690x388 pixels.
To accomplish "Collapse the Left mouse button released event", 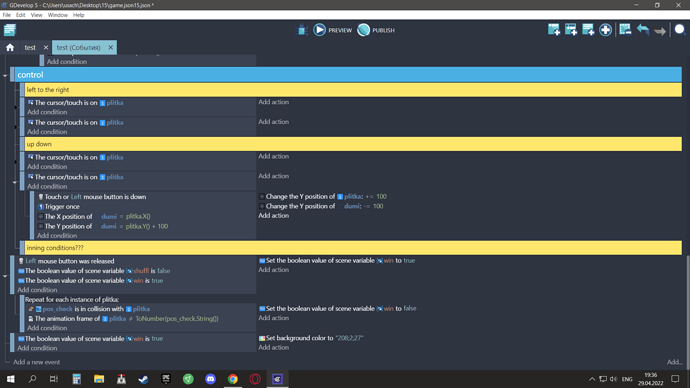I will click(5, 276).
